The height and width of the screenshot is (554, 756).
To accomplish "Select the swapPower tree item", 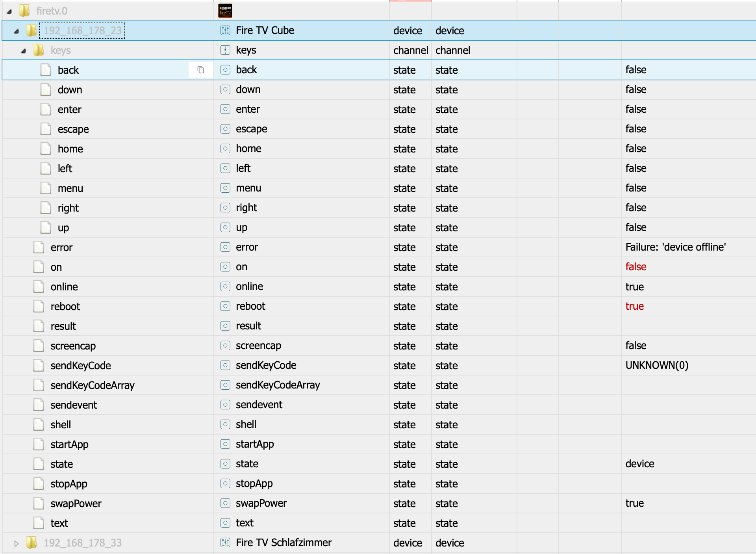I will pyautogui.click(x=76, y=504).
